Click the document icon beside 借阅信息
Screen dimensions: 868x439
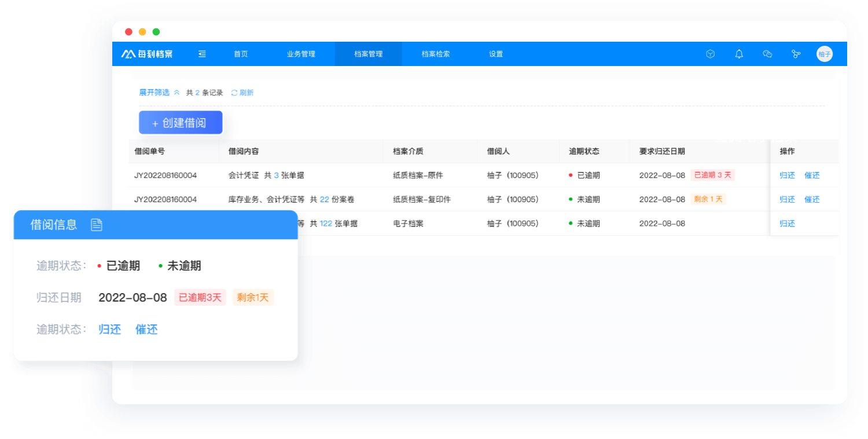click(x=97, y=225)
